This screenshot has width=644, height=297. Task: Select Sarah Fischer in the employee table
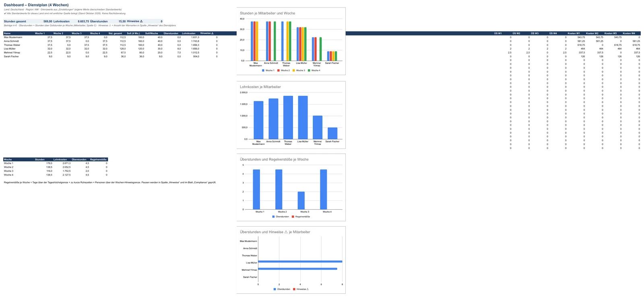(x=11, y=56)
